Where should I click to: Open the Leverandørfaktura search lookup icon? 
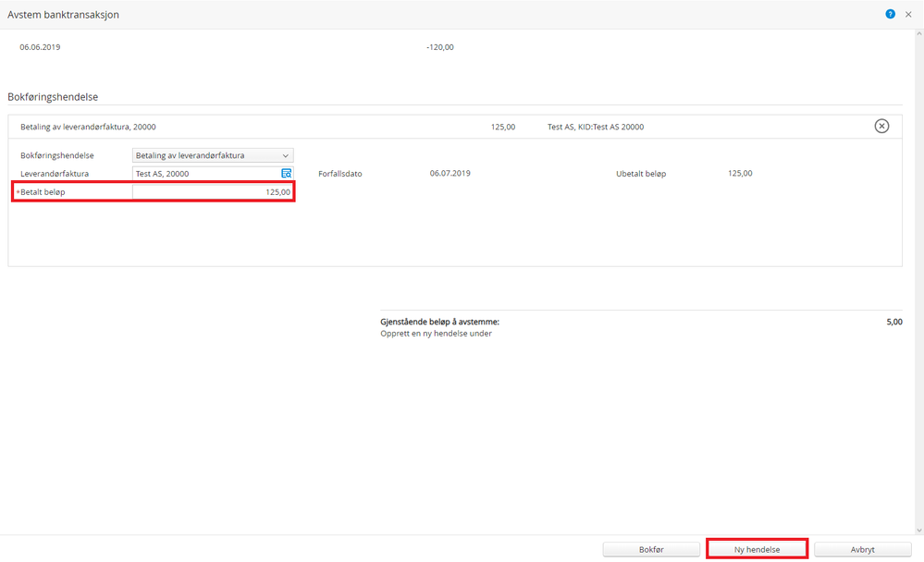pos(287,173)
